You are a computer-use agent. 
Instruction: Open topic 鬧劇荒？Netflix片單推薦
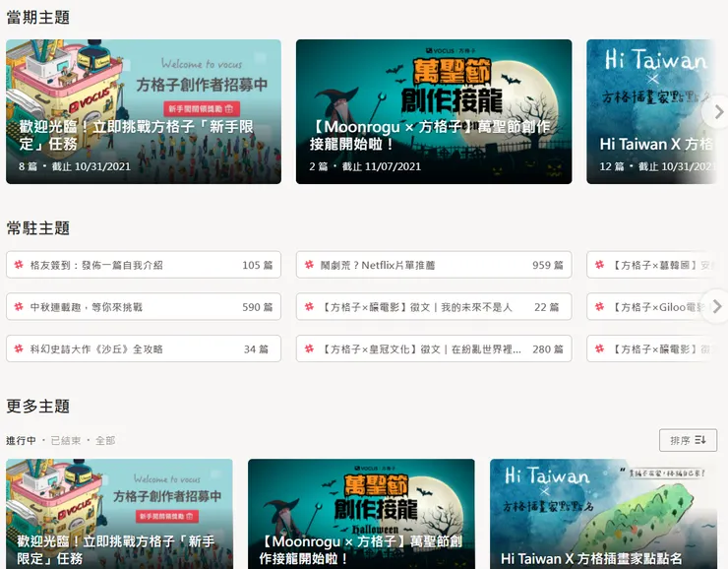click(x=434, y=265)
